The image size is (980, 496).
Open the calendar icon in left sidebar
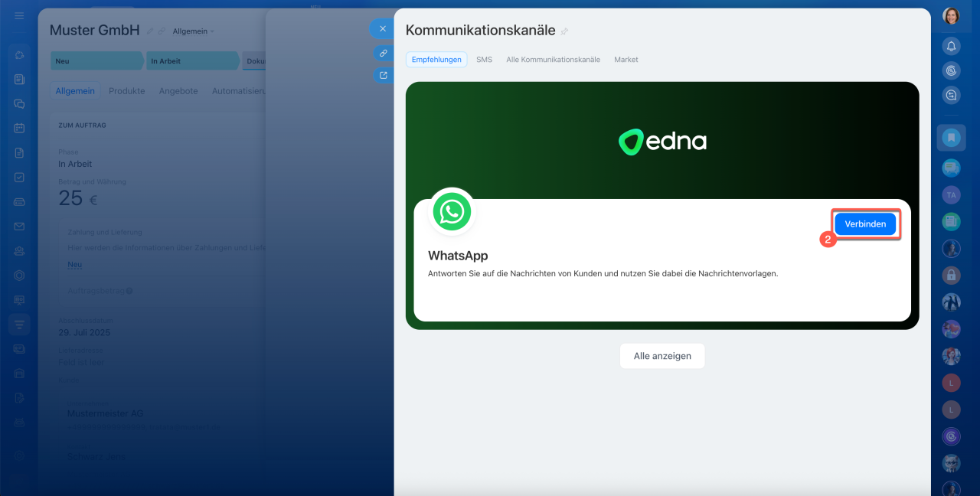(x=19, y=128)
